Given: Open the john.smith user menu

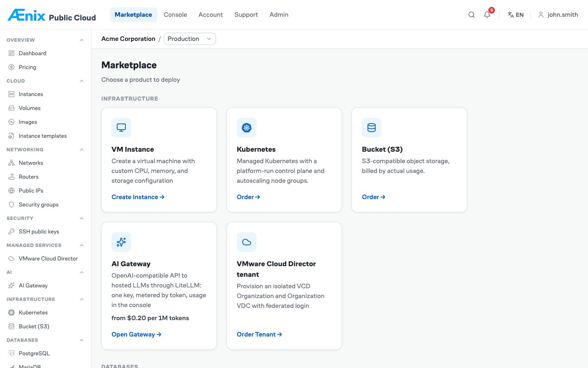Looking at the screenshot, I should pos(558,15).
